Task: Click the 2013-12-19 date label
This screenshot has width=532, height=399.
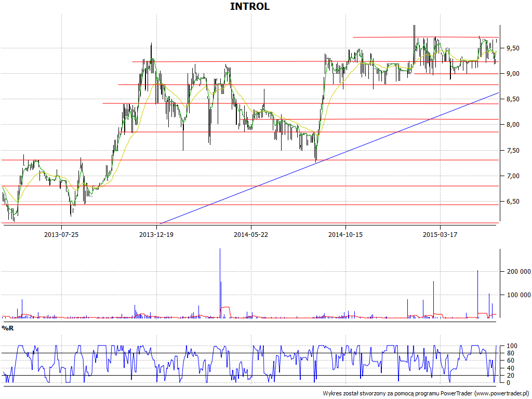Action: pos(156,234)
